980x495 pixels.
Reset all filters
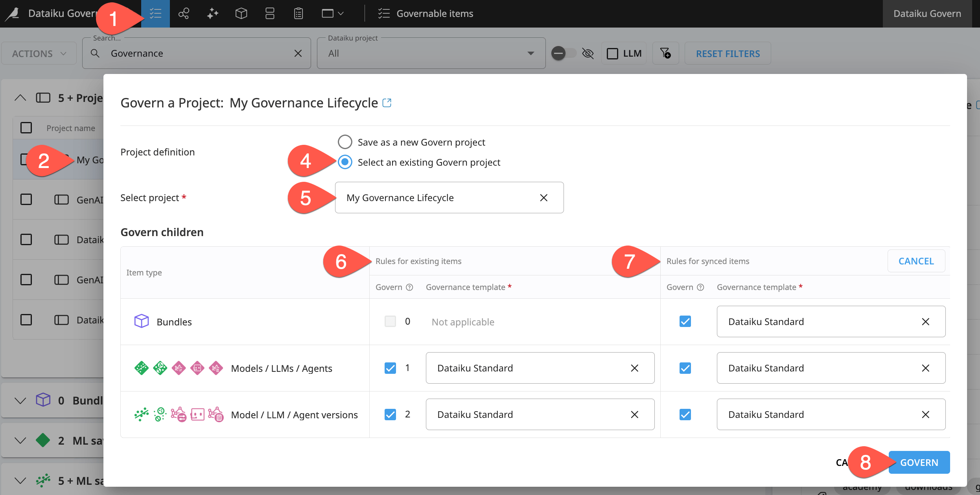pyautogui.click(x=728, y=54)
